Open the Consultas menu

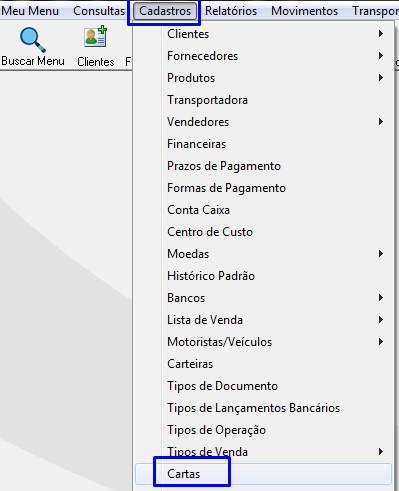(99, 11)
